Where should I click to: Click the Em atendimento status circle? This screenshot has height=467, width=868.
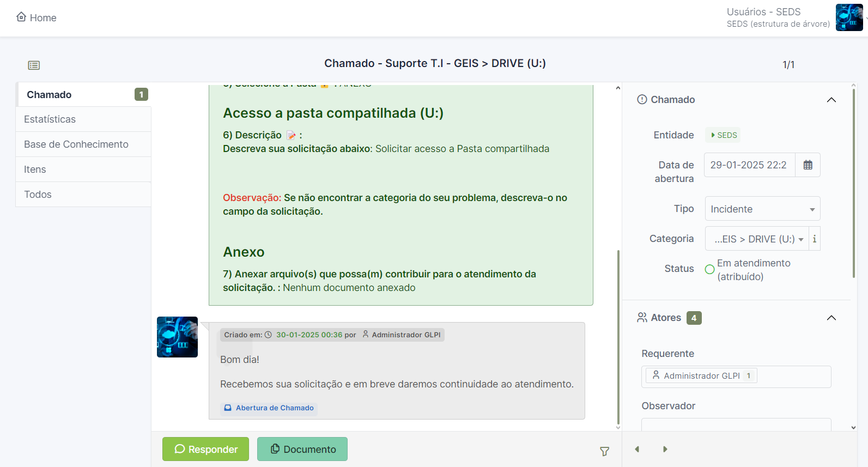tap(709, 269)
